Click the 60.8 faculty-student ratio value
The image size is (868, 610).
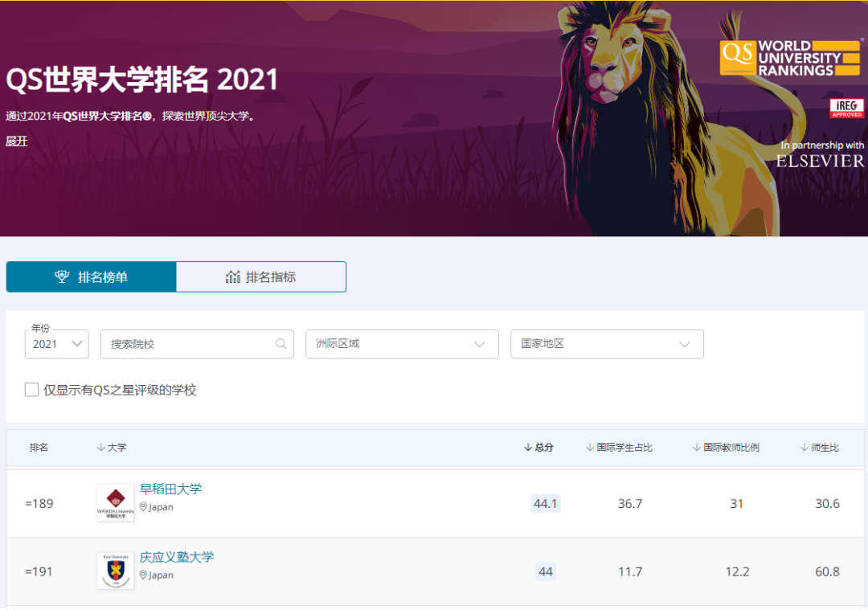point(827,571)
